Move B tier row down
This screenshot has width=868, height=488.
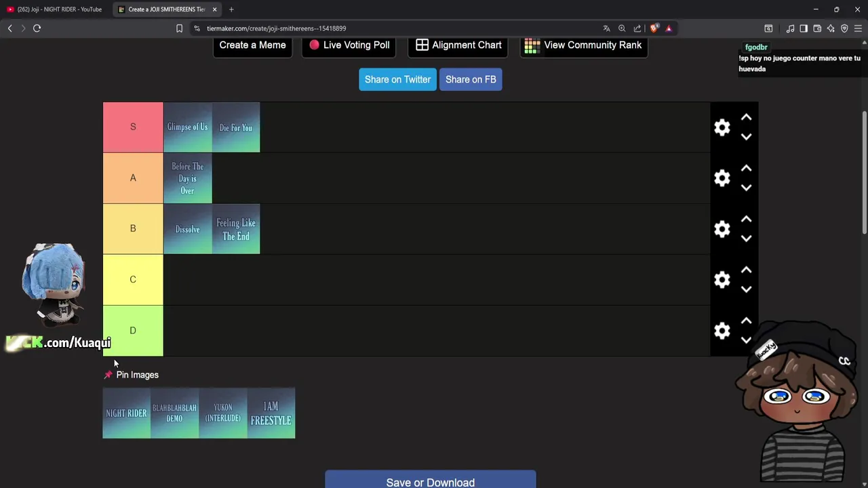746,239
